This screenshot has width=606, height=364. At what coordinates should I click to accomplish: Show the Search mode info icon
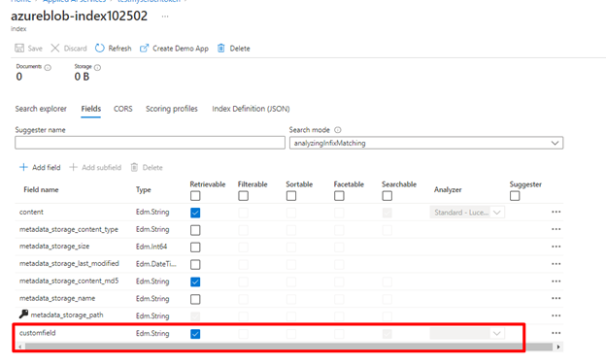click(x=337, y=130)
